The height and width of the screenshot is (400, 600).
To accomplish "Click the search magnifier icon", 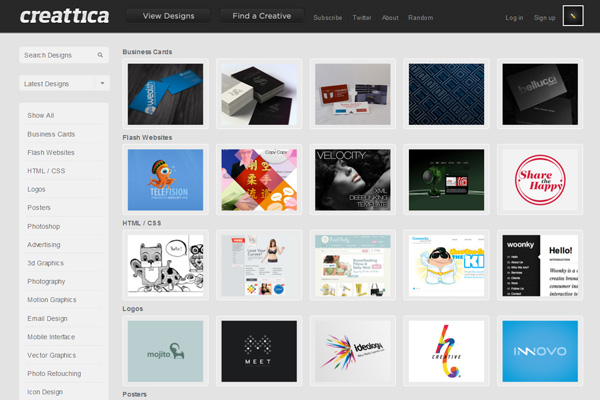I will [x=100, y=55].
